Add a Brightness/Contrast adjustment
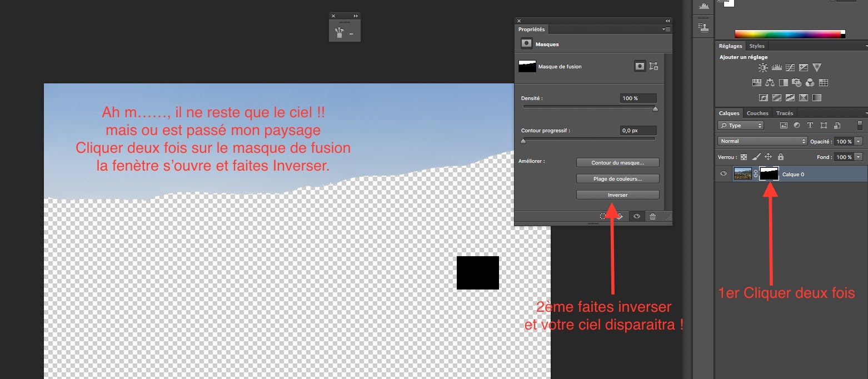 coord(763,68)
